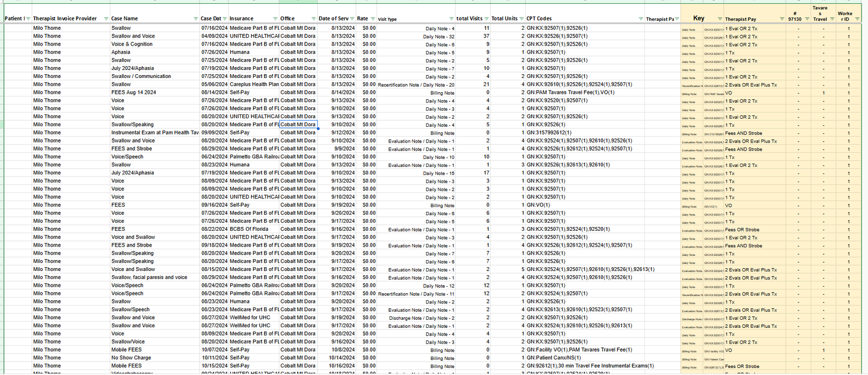The width and height of the screenshot is (868, 375).
Task: Open the Tavares Travel column filter
Action: pos(832,19)
